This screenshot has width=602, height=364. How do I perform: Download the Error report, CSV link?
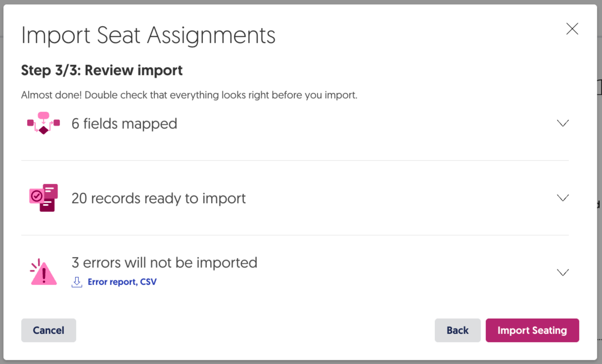[x=122, y=282]
